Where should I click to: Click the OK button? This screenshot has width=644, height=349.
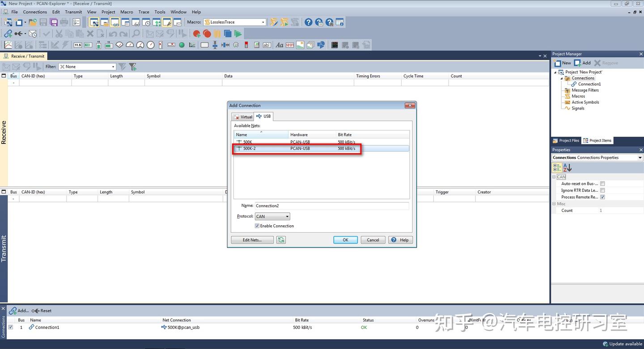(x=345, y=240)
